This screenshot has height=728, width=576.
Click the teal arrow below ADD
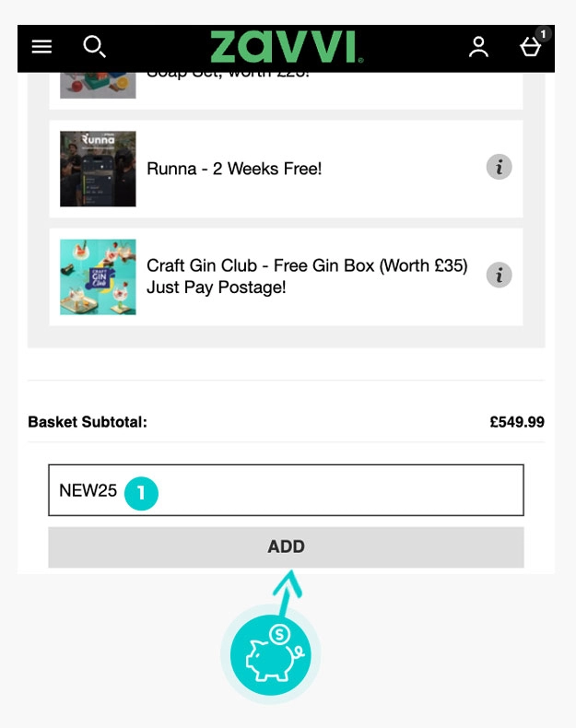tap(288, 590)
